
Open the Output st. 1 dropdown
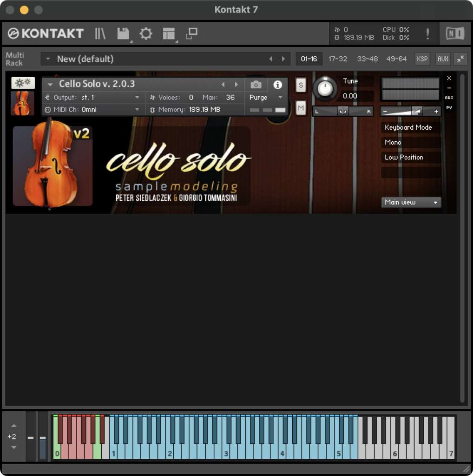click(x=93, y=98)
